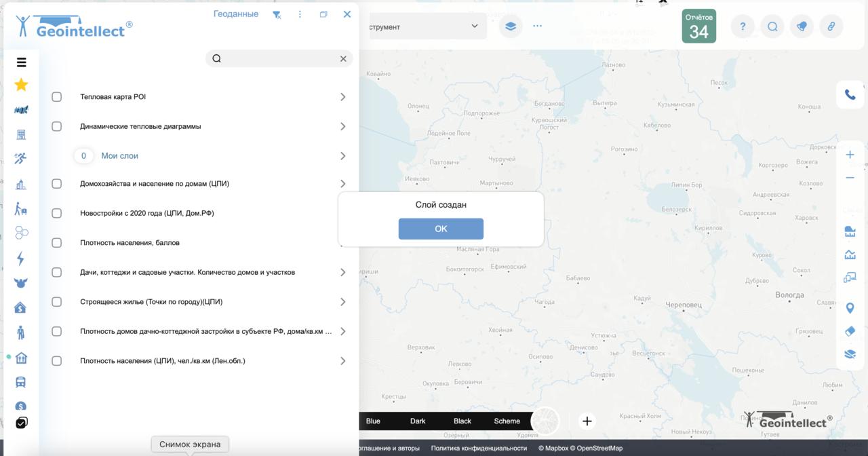Expand Динамические тепловые диаграммы via its chevron
The height and width of the screenshot is (456, 868).
coord(342,126)
